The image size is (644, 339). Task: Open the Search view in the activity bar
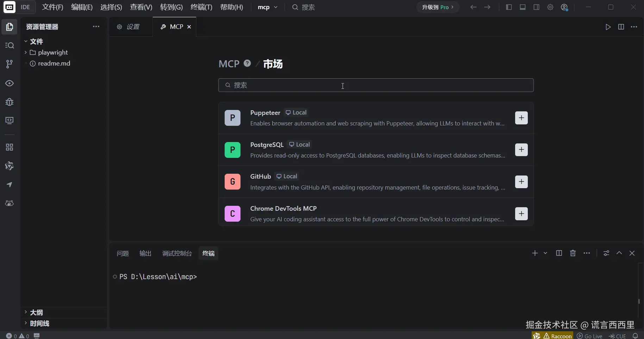10,45
